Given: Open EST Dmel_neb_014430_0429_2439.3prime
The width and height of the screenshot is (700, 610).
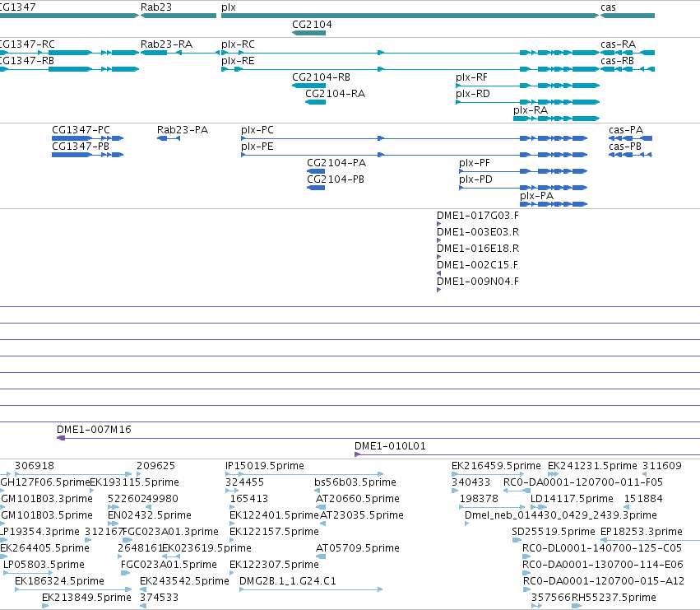Looking at the screenshot, I should click(x=561, y=515).
